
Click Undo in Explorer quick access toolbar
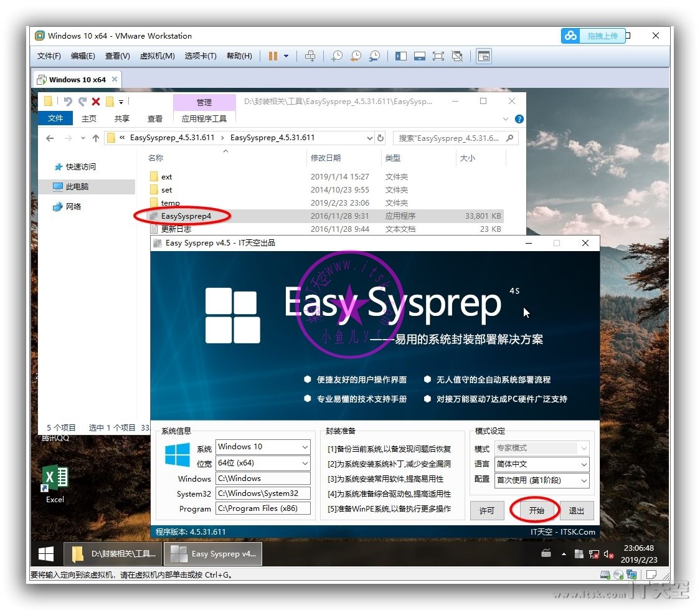click(68, 102)
